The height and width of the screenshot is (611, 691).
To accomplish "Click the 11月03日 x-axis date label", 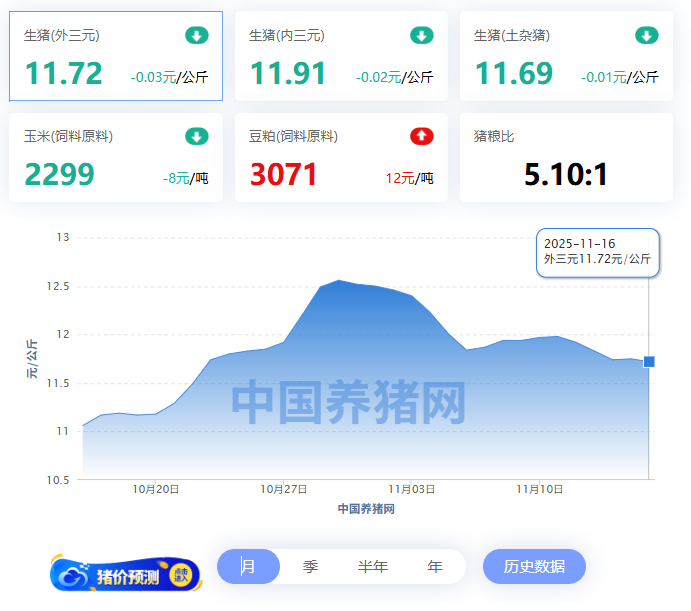I will click(x=412, y=489).
